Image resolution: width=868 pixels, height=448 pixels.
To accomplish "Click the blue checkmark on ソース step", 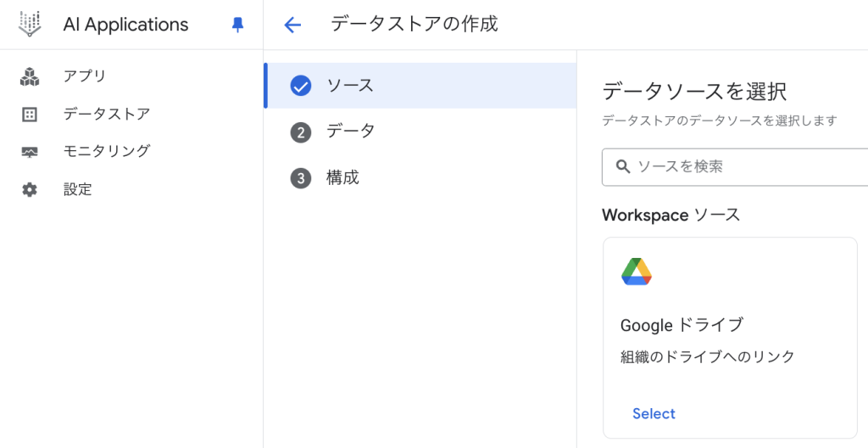I will click(301, 86).
